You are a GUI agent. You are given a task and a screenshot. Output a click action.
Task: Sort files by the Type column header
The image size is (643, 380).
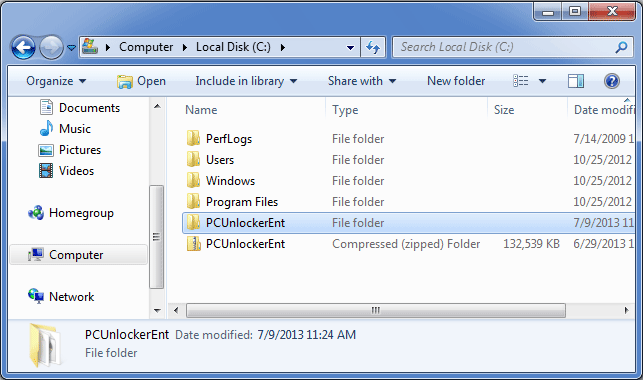tap(345, 110)
